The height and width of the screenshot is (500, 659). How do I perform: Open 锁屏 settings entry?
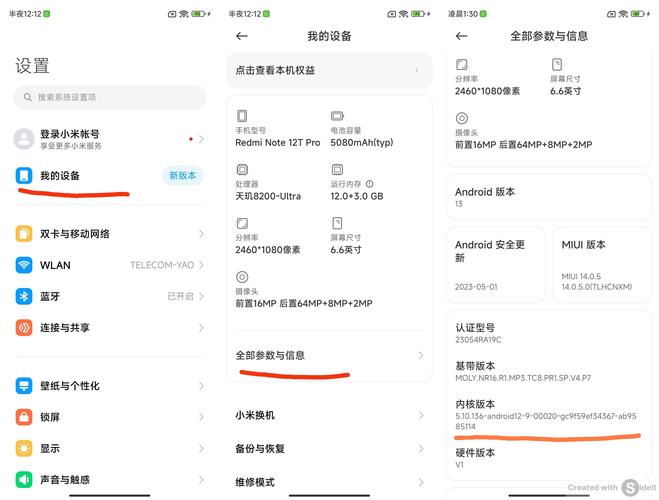[110, 417]
